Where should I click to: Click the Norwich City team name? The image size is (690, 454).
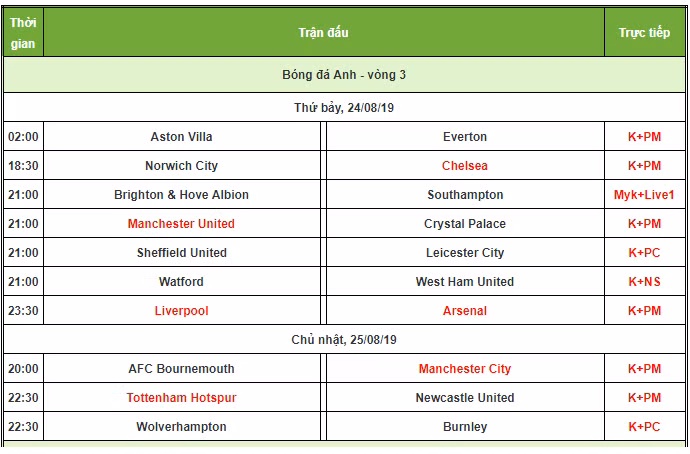[181, 166]
